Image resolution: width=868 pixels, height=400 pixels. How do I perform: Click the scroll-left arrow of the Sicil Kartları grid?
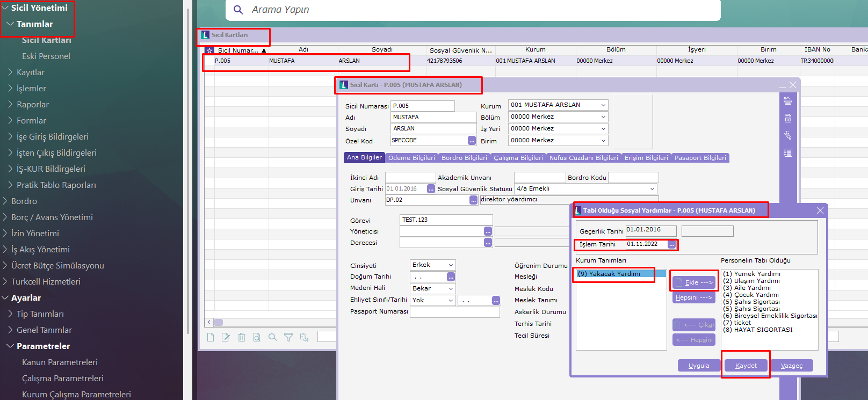point(209,323)
